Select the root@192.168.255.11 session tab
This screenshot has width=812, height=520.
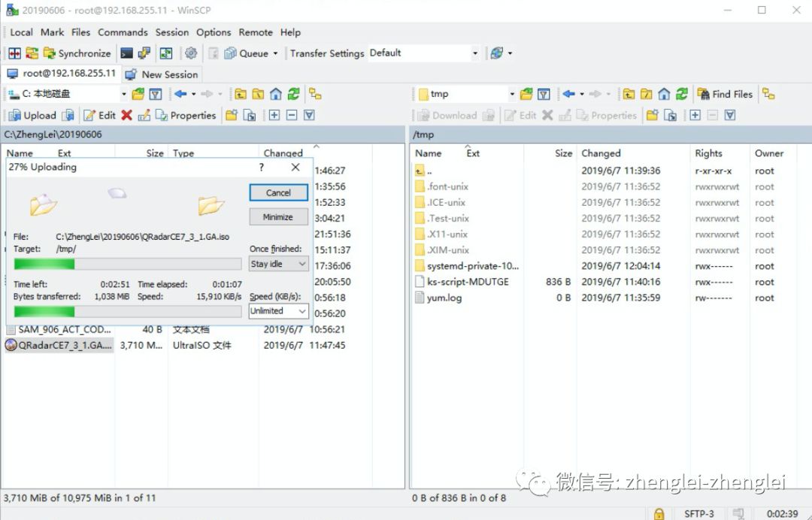tap(61, 74)
